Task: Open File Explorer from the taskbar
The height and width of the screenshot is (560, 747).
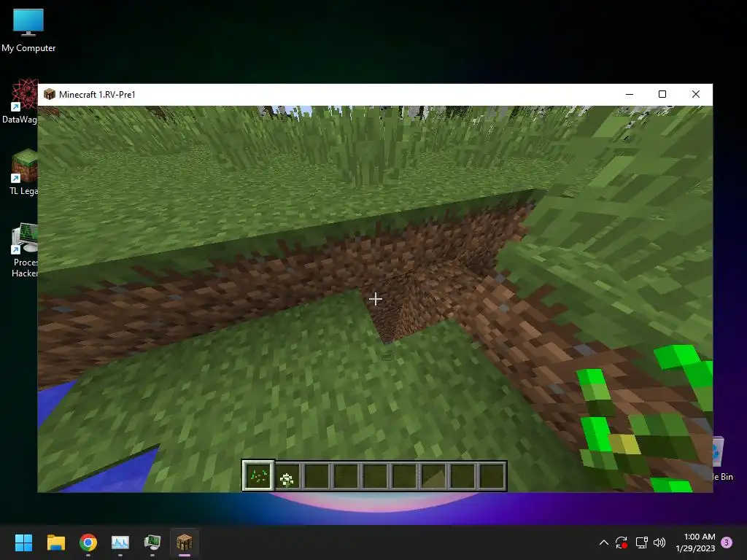Action: coord(55,542)
